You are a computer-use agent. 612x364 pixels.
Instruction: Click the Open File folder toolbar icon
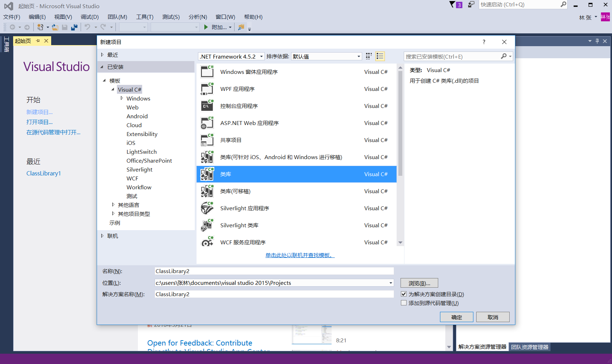pyautogui.click(x=55, y=27)
